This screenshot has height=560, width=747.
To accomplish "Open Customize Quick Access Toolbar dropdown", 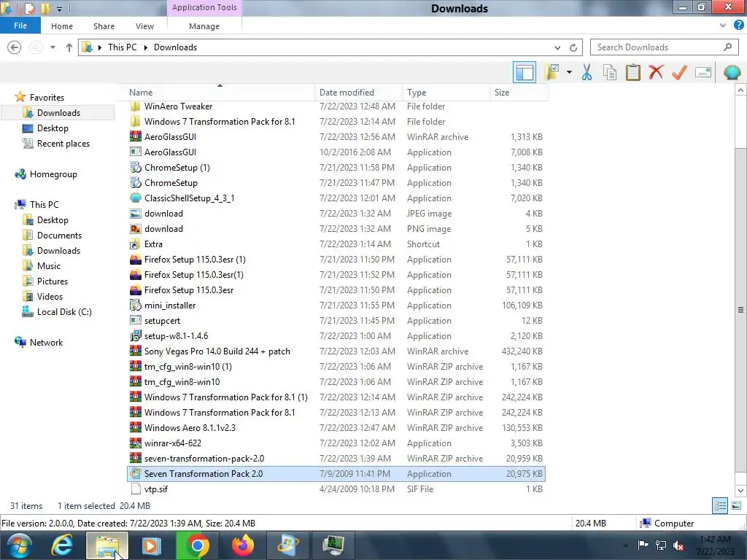I will tap(60, 9).
